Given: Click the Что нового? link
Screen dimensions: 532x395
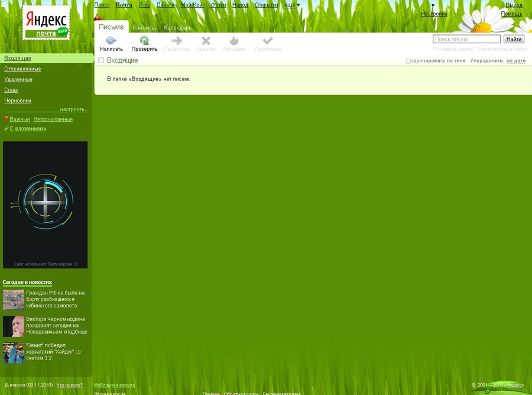Looking at the screenshot, I should click(70, 385).
